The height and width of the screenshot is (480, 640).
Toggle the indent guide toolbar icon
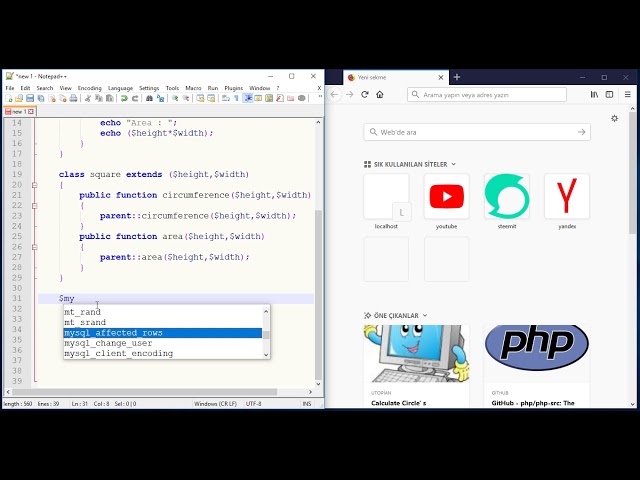point(248,98)
